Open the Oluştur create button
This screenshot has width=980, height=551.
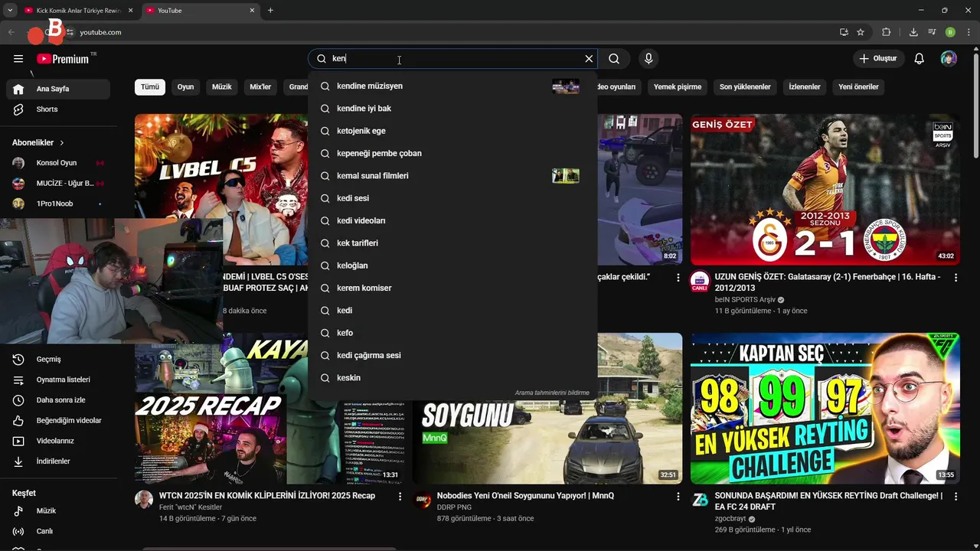878,59
